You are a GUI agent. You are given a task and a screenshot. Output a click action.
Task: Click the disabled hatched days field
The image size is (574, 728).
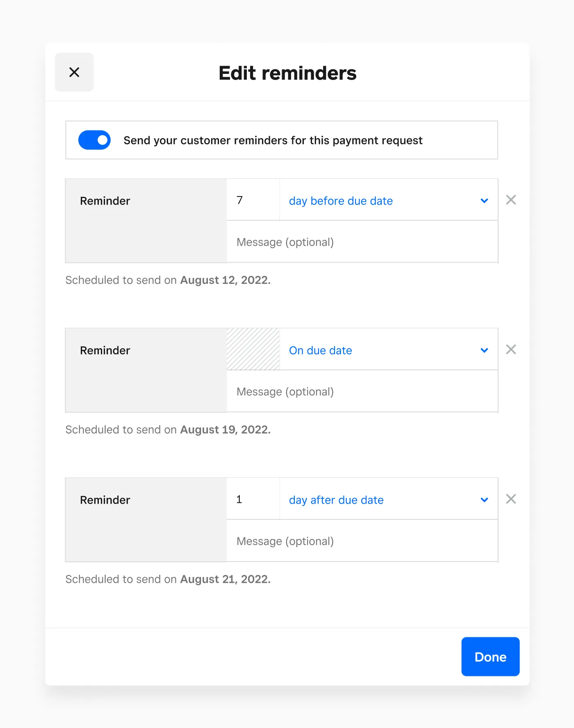253,349
